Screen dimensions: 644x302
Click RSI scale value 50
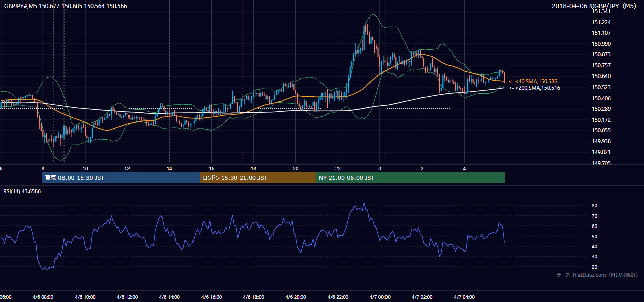pyautogui.click(x=595, y=236)
